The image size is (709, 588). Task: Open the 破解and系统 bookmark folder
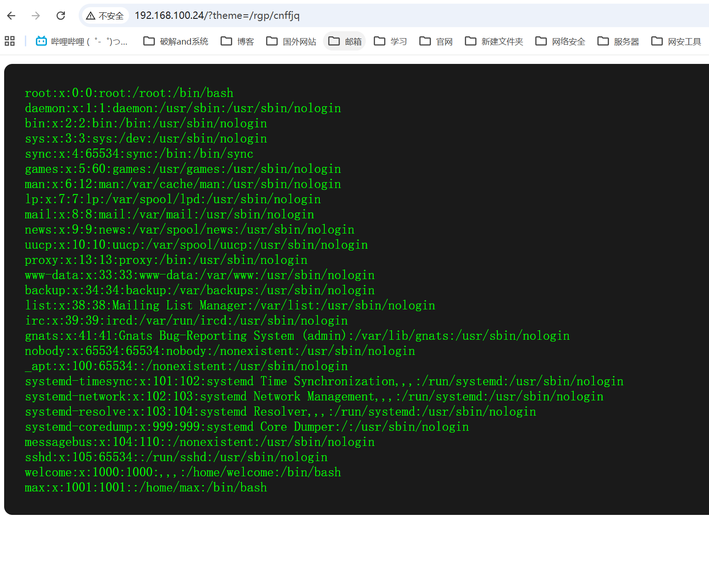click(176, 41)
